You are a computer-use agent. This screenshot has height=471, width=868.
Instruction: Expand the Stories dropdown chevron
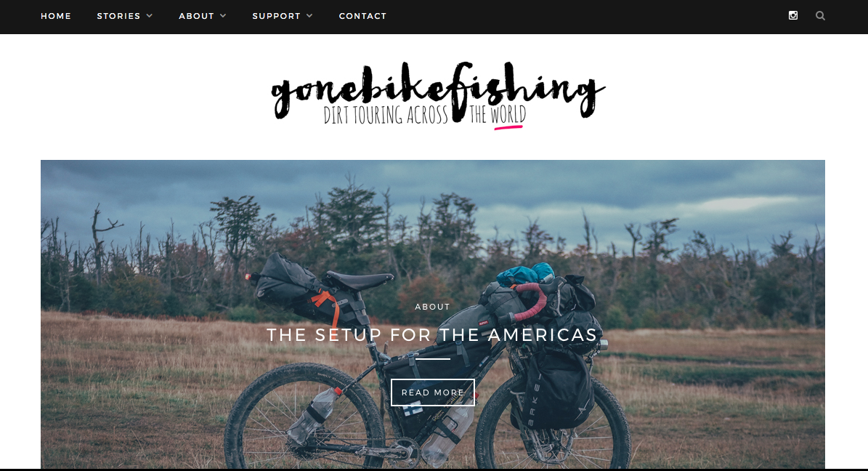(150, 16)
